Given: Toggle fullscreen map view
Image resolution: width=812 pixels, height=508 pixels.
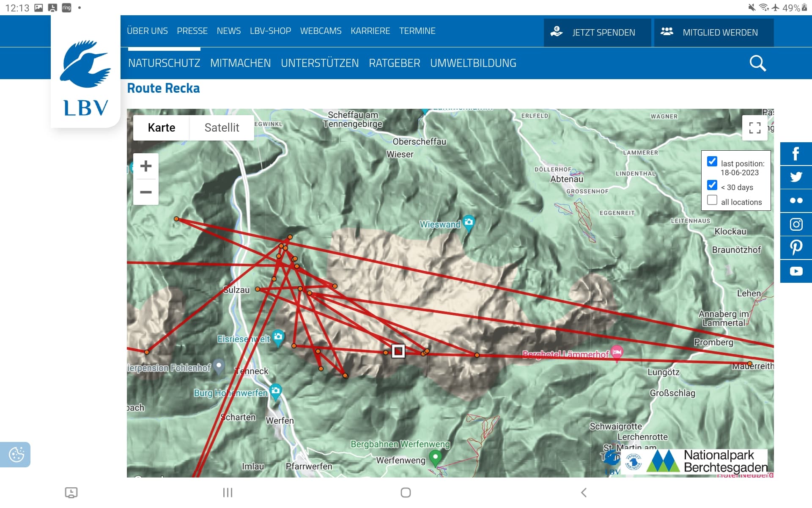Looking at the screenshot, I should tap(754, 128).
